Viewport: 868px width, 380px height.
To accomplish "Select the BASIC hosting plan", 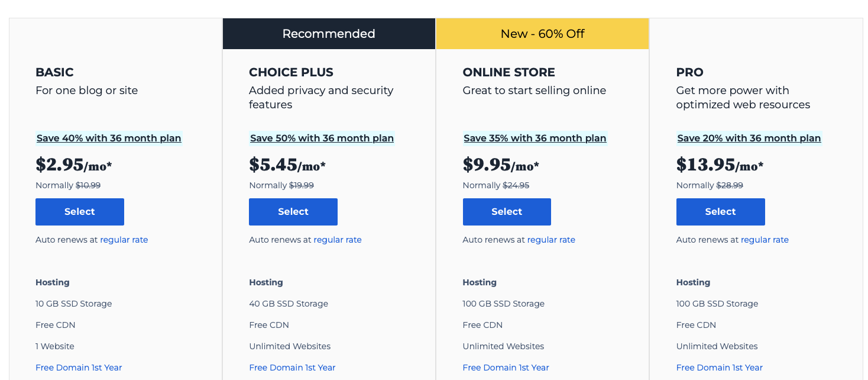I will click(80, 212).
